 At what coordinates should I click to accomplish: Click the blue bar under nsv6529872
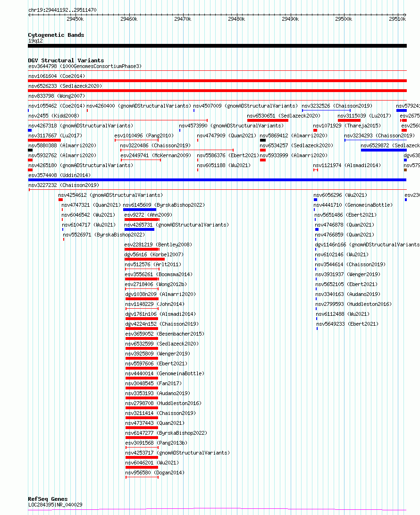(384, 150)
